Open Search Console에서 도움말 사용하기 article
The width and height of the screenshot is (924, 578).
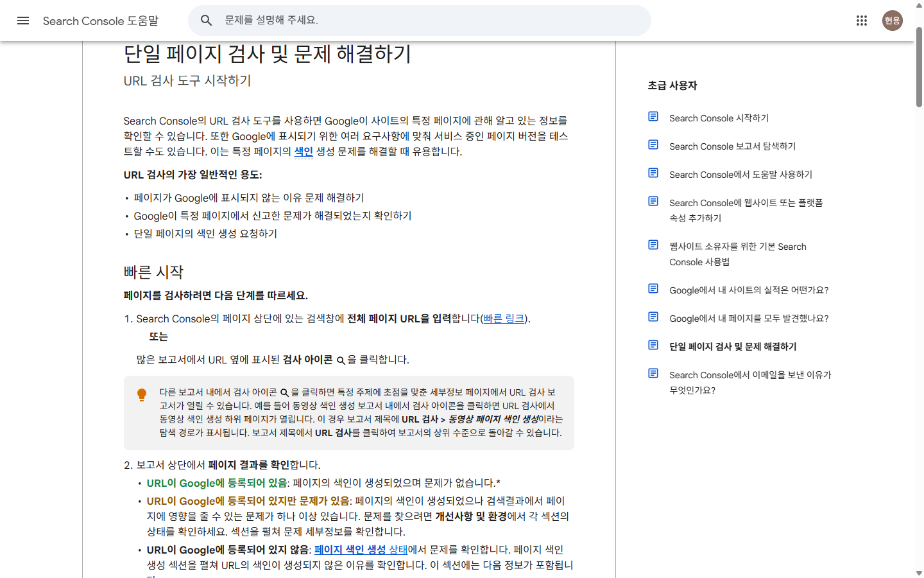pyautogui.click(x=740, y=175)
